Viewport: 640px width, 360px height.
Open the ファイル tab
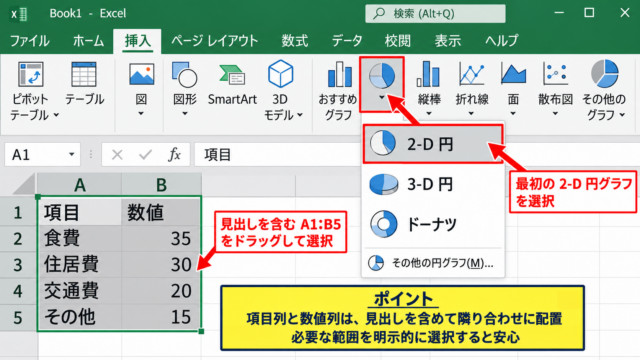point(30,41)
